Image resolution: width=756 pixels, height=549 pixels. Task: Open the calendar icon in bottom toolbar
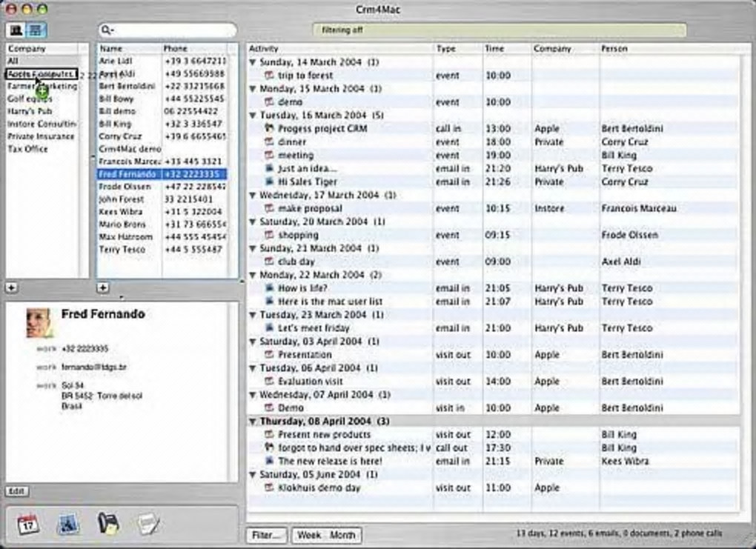28,525
